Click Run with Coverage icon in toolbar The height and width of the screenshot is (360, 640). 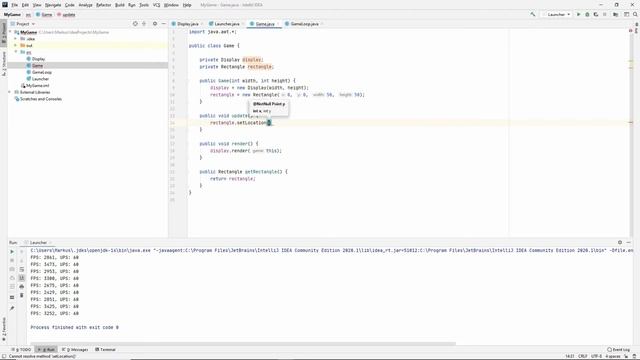click(x=596, y=14)
